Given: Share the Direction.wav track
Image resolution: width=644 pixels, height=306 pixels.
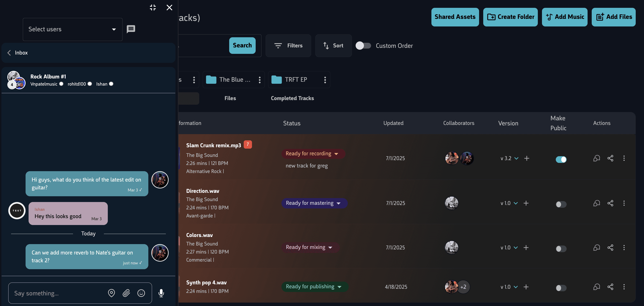Looking at the screenshot, I should coord(610,203).
